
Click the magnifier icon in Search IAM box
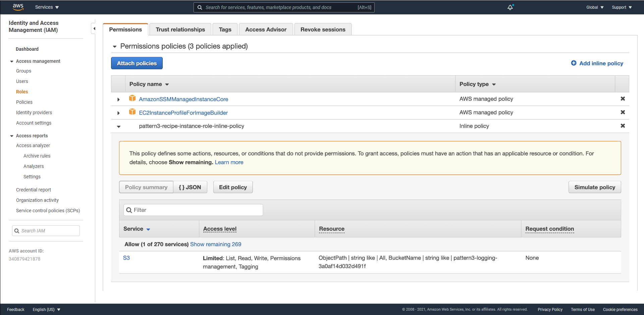tap(17, 231)
